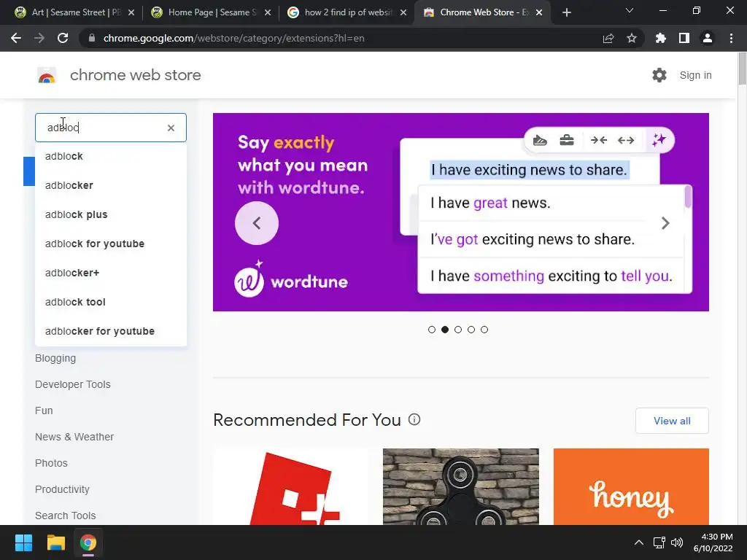Click the Chrome Web Store rainbow logo

(47, 75)
